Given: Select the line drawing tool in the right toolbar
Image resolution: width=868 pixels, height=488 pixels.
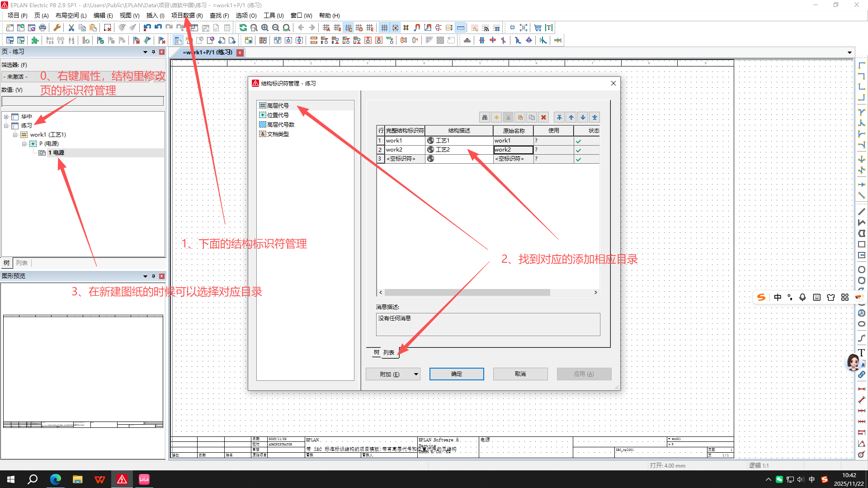Looking at the screenshot, I should tap(862, 212).
